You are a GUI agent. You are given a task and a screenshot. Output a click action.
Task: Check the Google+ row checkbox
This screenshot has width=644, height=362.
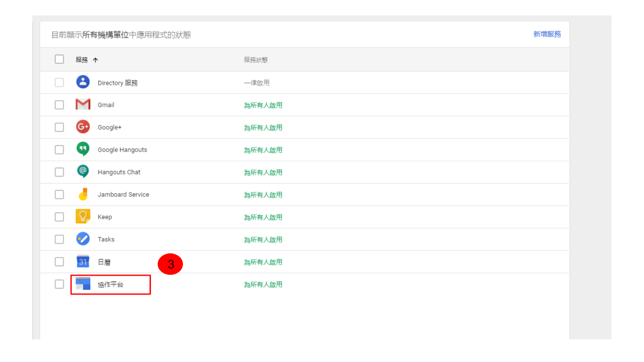59,127
